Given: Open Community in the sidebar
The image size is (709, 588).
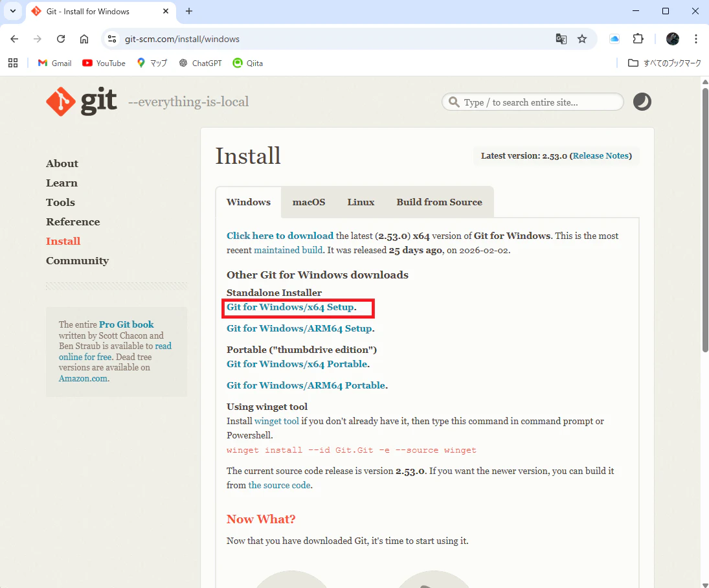Looking at the screenshot, I should [77, 261].
